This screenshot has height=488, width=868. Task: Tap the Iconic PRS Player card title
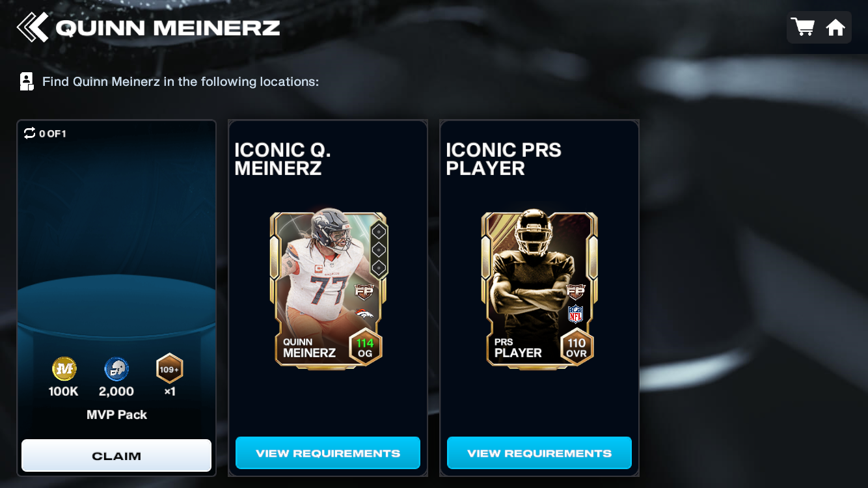pyautogui.click(x=503, y=159)
